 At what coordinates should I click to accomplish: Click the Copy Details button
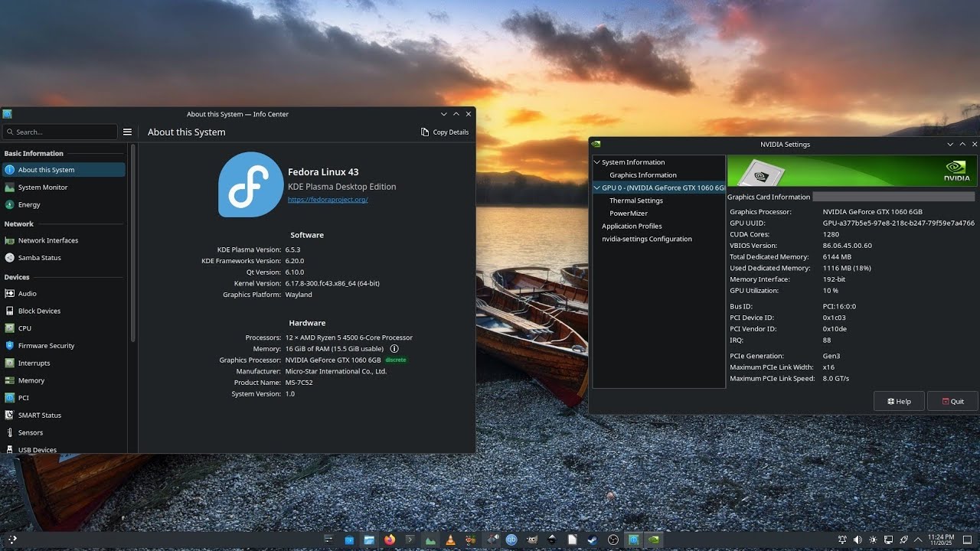pyautogui.click(x=445, y=132)
